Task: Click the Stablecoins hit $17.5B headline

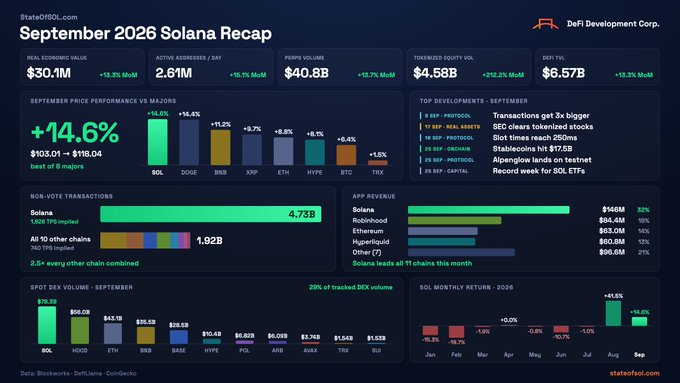Action: click(532, 149)
